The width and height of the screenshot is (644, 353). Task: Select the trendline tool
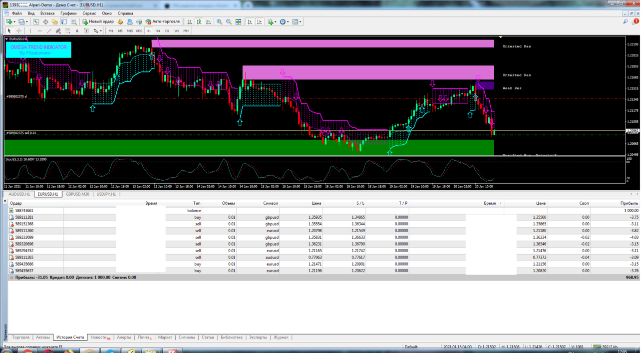click(x=49, y=31)
